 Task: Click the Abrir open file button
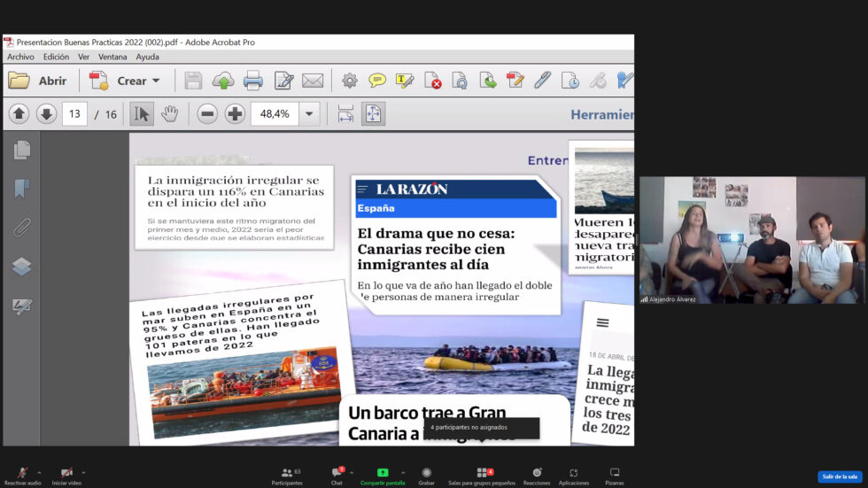pos(38,81)
